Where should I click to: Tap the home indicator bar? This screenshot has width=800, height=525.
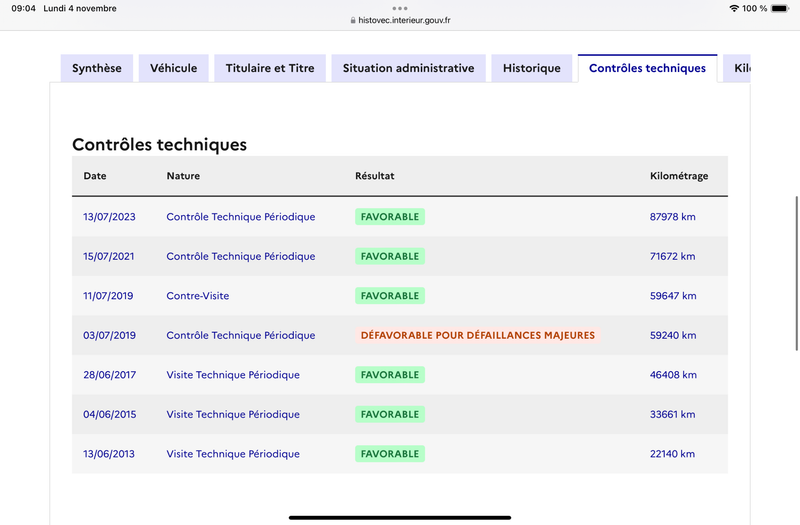click(399, 517)
